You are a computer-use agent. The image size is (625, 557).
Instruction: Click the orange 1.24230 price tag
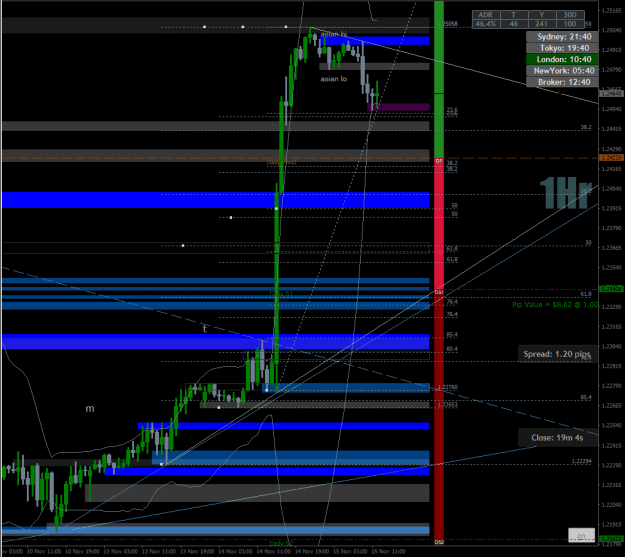tap(611, 158)
